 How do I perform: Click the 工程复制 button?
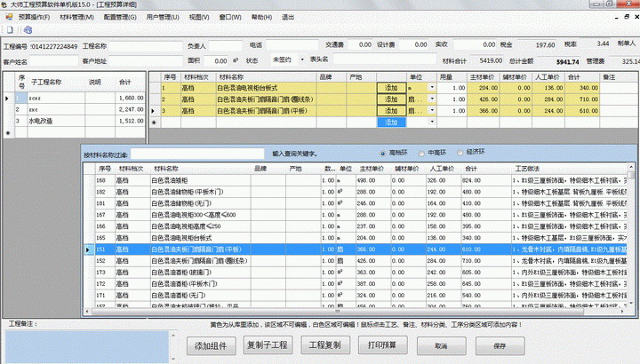pos(325,345)
